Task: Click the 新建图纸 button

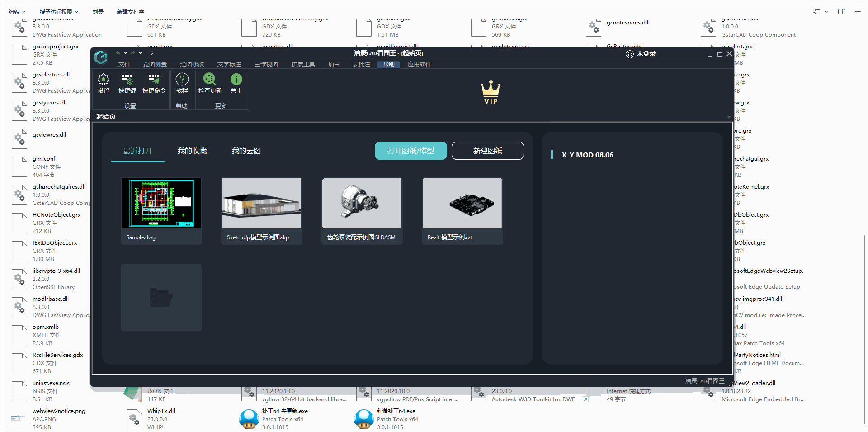Action: (488, 151)
